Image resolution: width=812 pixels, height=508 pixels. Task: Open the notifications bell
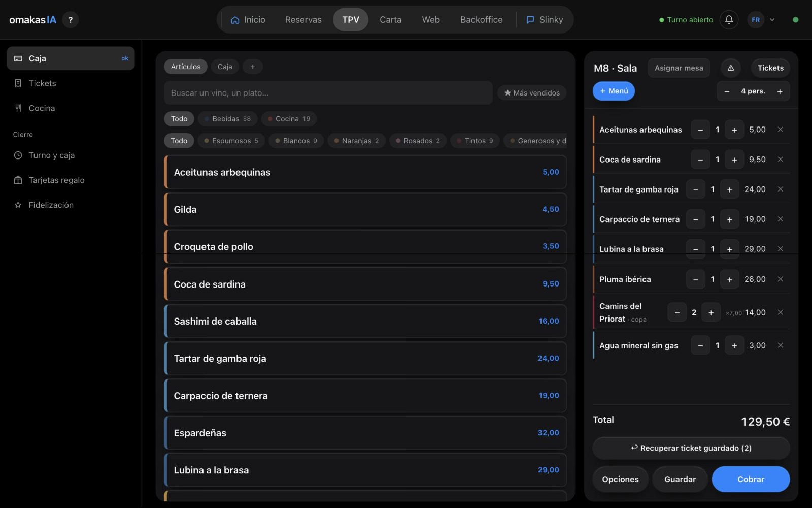[x=729, y=20]
